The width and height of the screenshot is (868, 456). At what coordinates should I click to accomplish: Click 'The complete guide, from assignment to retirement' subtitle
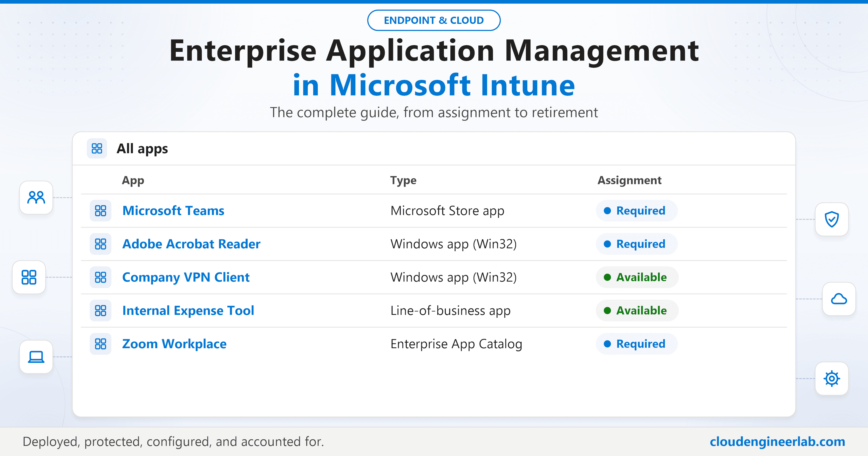[x=434, y=112]
